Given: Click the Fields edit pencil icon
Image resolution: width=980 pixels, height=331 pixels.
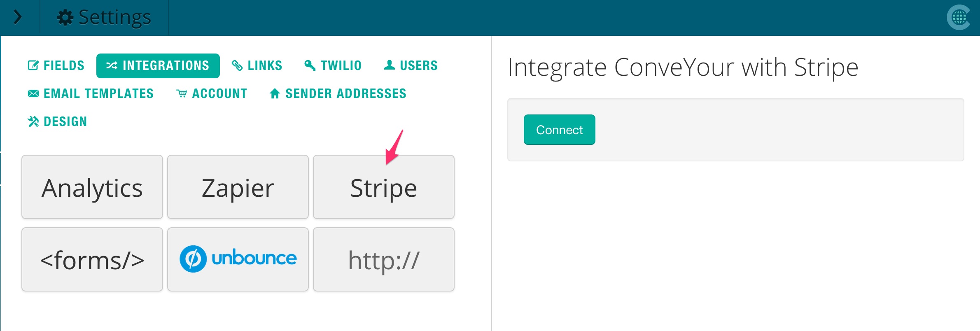Looking at the screenshot, I should pyautogui.click(x=33, y=65).
